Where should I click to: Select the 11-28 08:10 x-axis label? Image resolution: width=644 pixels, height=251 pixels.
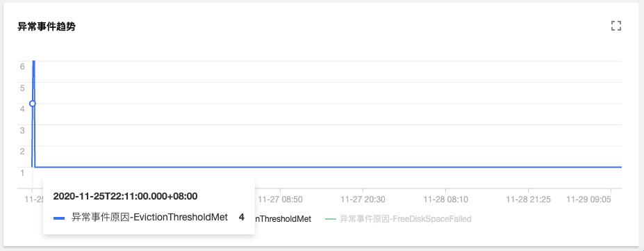[445, 200]
